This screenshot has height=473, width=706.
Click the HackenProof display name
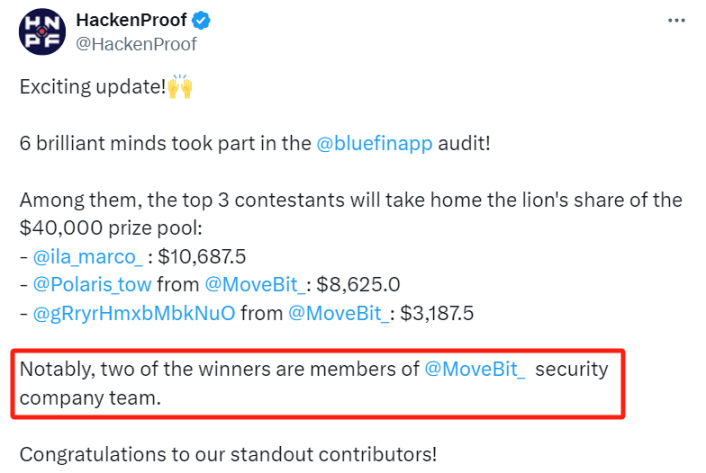coord(131,20)
